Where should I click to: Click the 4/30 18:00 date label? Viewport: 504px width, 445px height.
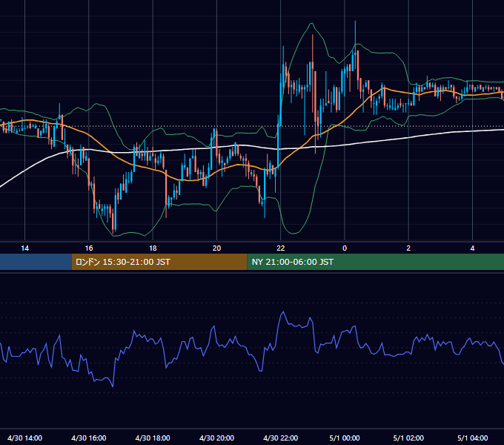coord(153,438)
